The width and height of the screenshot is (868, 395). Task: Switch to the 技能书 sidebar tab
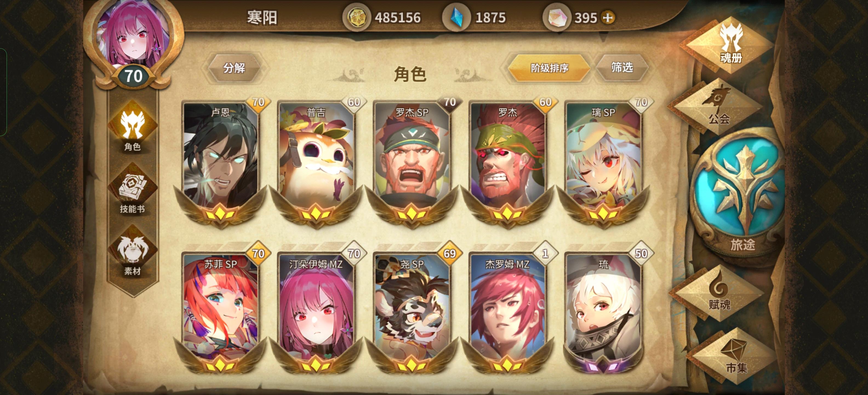tap(132, 189)
